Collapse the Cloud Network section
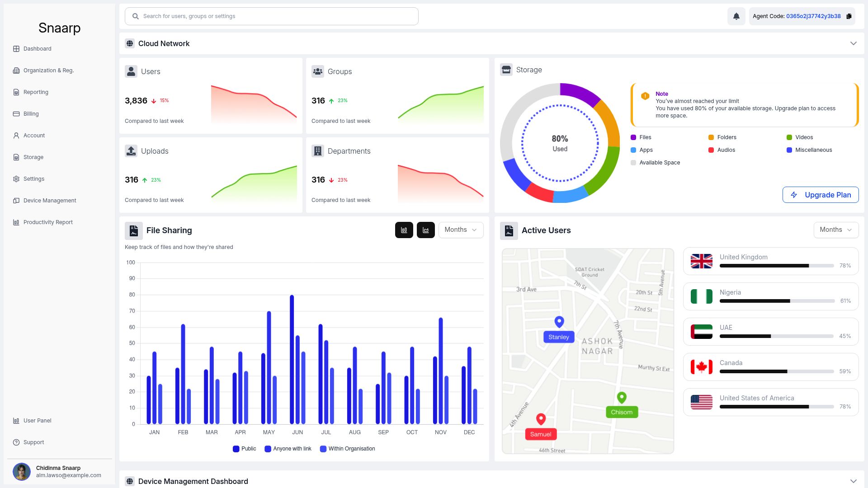This screenshot has height=488, width=868. [853, 43]
